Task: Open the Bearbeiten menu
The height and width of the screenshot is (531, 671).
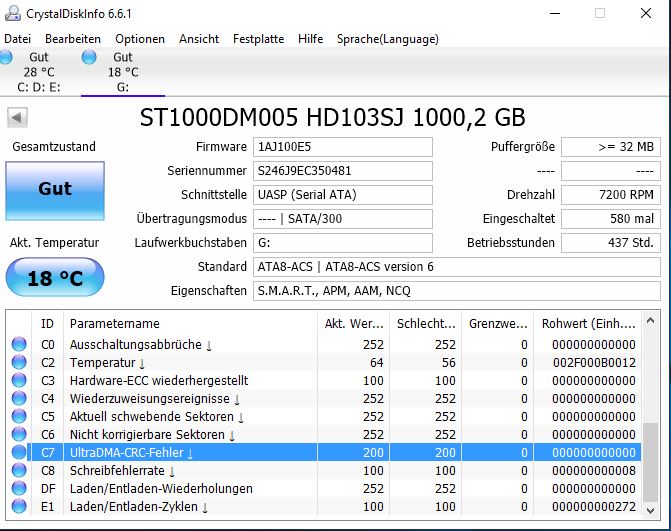Action: (73, 39)
